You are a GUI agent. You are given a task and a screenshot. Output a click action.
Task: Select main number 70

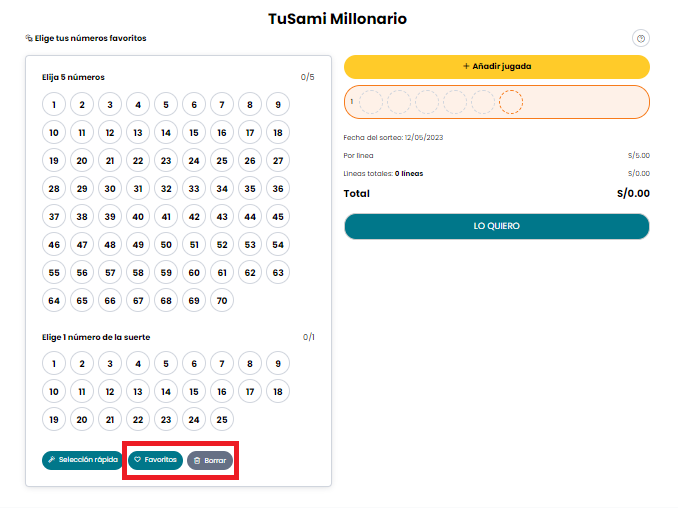pyautogui.click(x=222, y=300)
